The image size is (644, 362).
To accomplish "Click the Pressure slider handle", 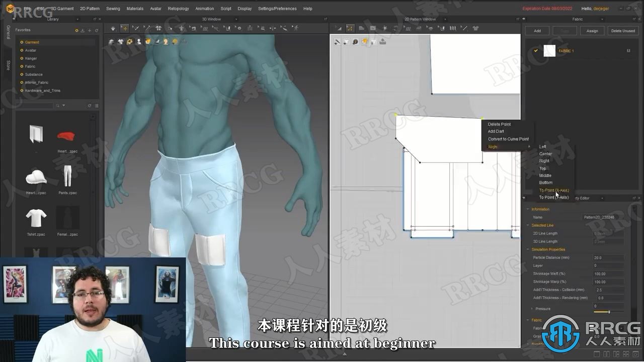I will tap(609, 312).
